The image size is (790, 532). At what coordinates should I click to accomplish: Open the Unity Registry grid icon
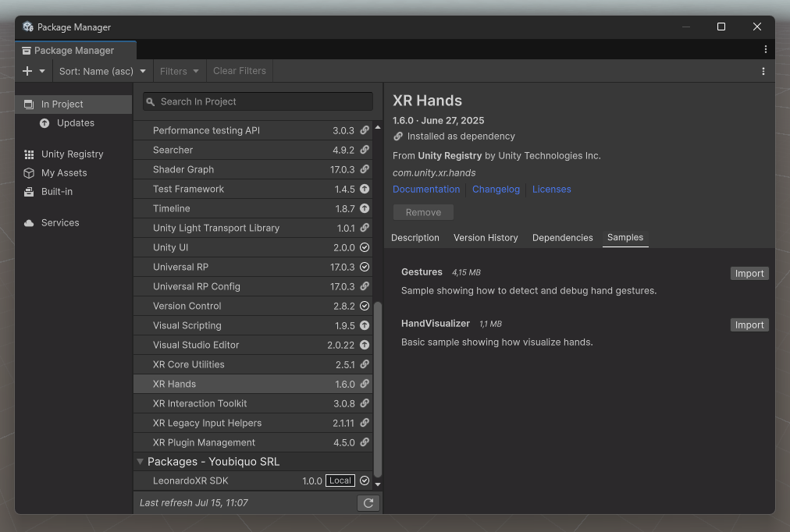29,154
